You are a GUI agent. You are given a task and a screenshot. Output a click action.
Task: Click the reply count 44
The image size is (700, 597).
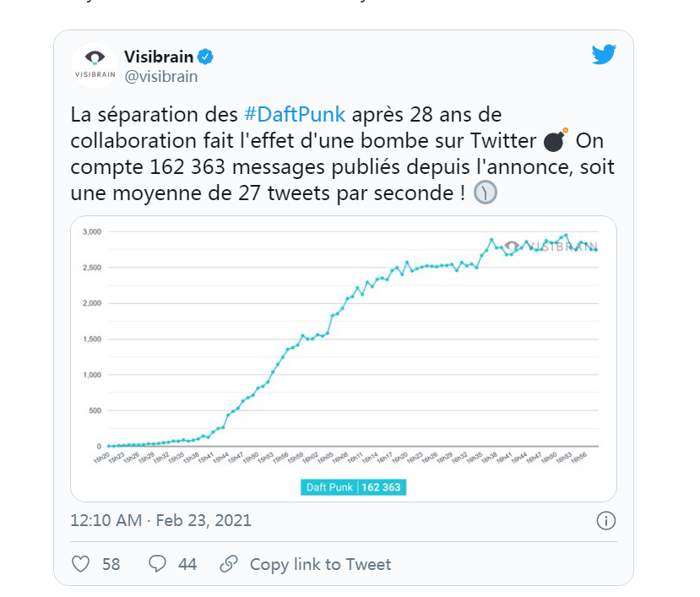tap(187, 564)
